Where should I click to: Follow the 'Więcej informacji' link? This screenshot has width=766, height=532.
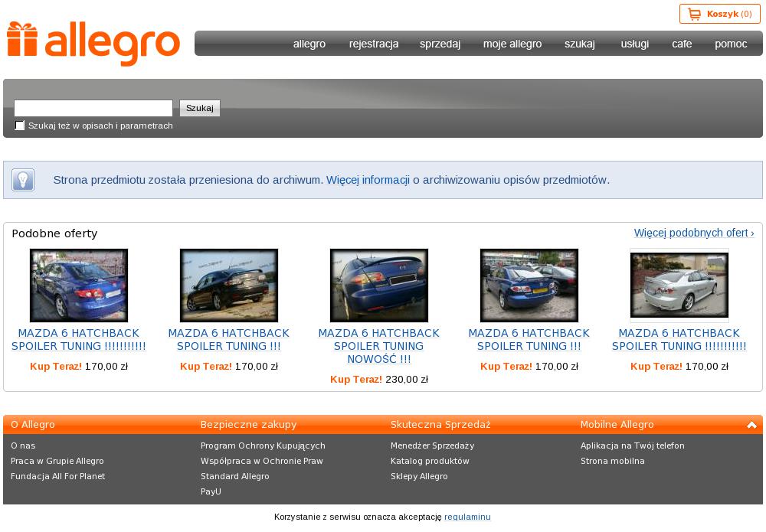(x=368, y=180)
